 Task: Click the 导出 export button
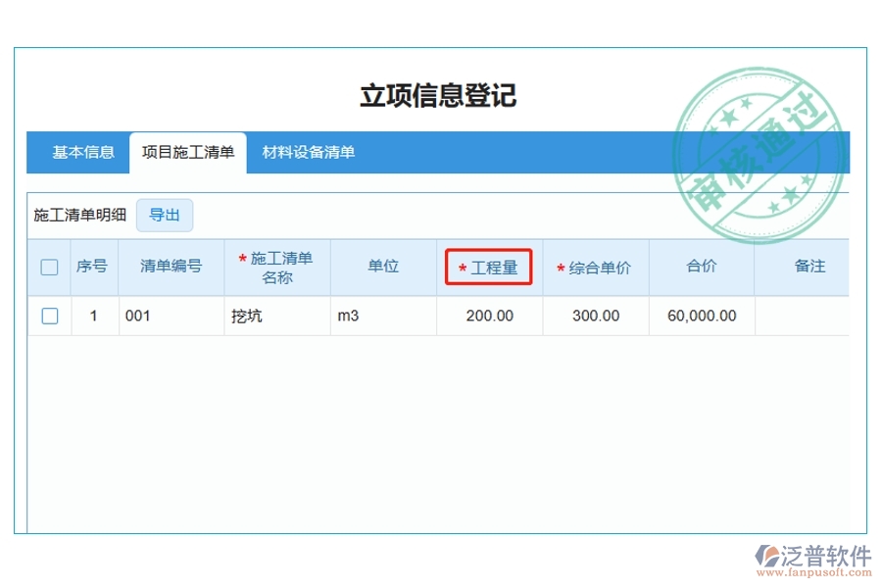click(167, 215)
